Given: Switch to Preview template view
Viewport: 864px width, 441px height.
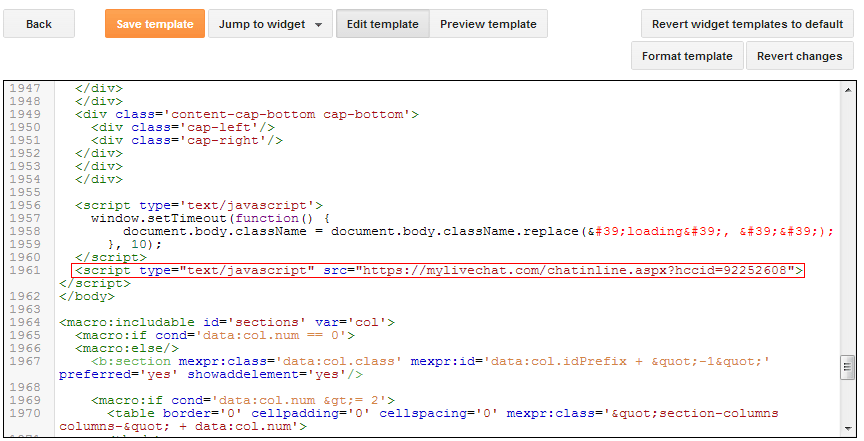Looking at the screenshot, I should point(488,24).
